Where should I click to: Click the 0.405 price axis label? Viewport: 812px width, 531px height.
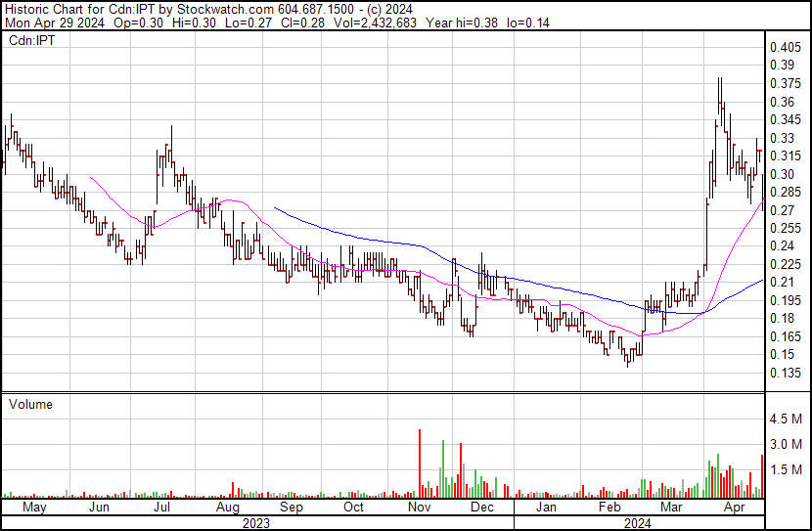pos(785,48)
